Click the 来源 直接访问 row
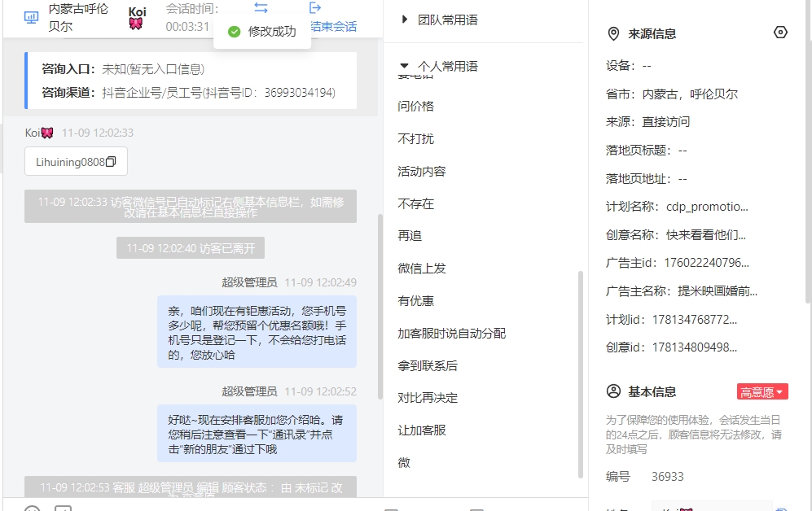The image size is (812, 511). 647,122
